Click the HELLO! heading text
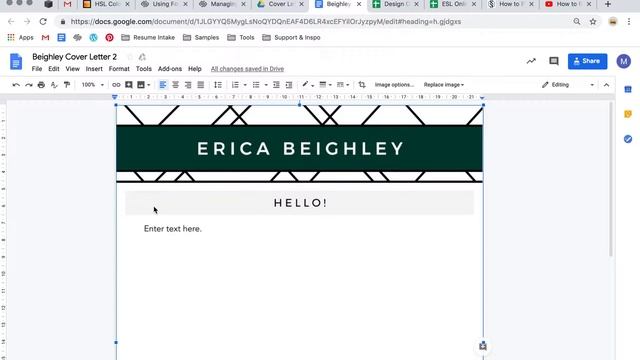640x360 pixels. click(x=300, y=203)
